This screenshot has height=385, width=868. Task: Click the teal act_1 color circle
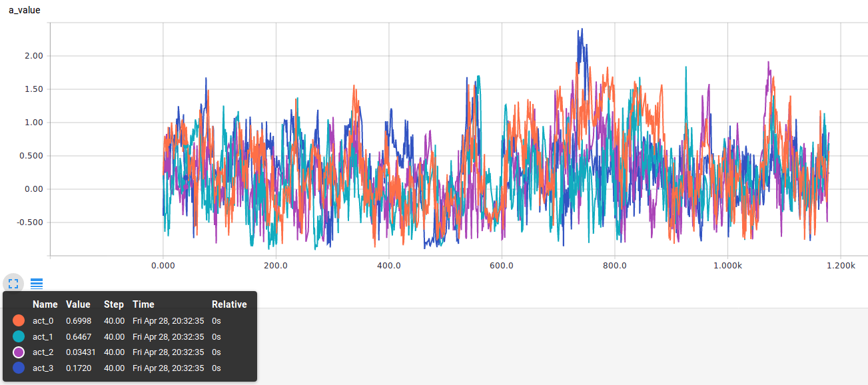(x=19, y=336)
